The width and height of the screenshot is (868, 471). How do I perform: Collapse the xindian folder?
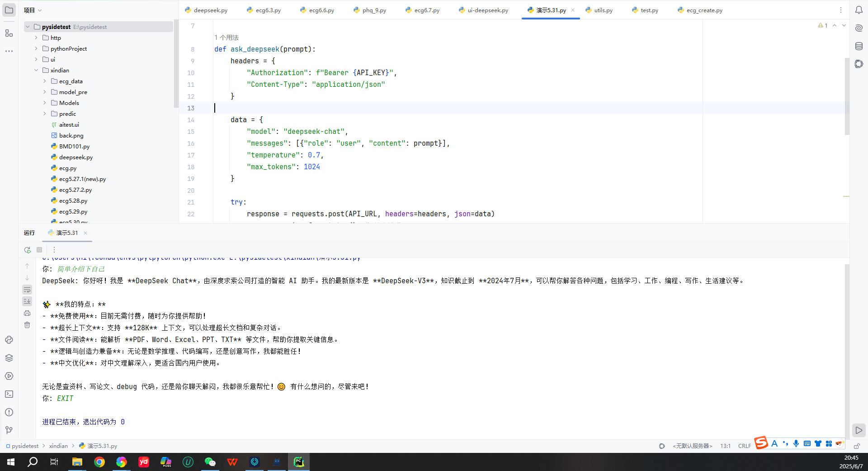[x=36, y=71]
